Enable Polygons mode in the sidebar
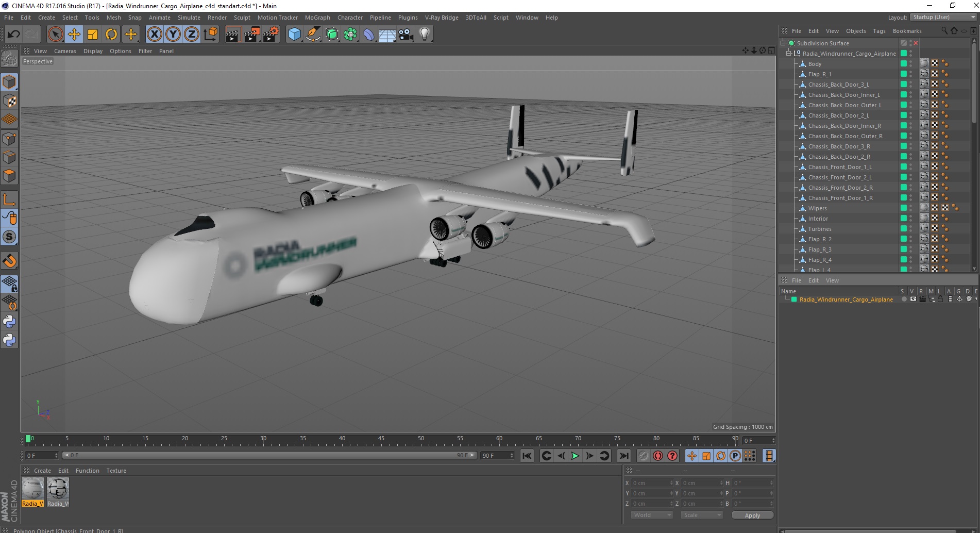 pos(9,176)
